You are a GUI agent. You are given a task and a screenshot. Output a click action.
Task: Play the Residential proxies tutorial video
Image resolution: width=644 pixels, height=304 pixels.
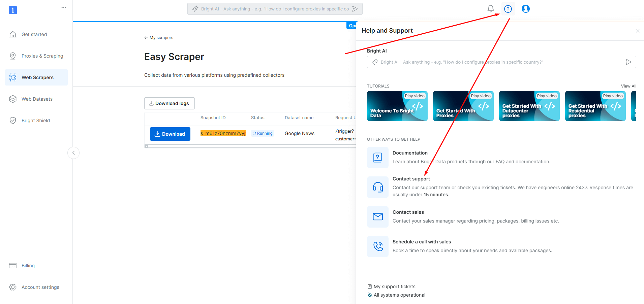[595, 106]
